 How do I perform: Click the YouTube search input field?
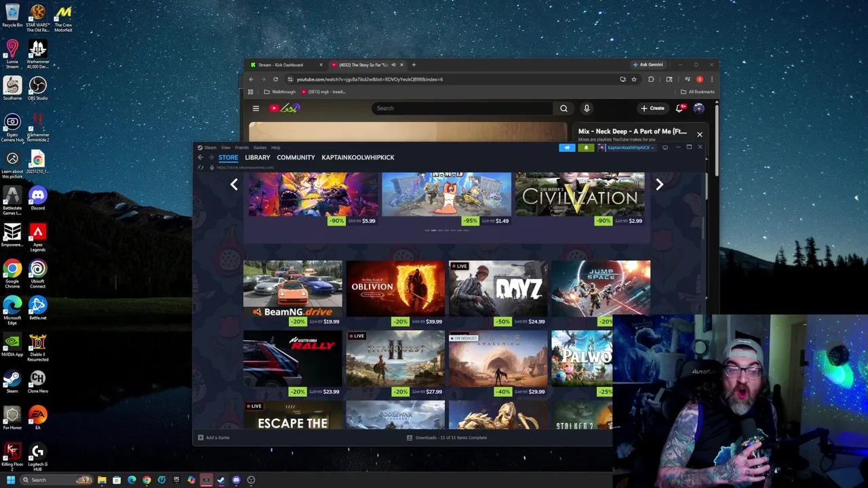(x=462, y=108)
